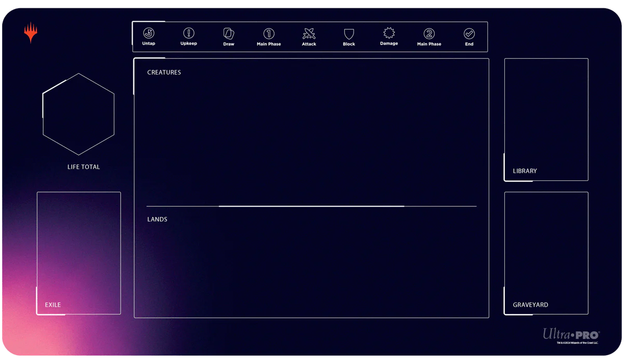The width and height of the screenshot is (624, 364).
Task: Click the Ultra PRO logo
Action: [x=571, y=334]
